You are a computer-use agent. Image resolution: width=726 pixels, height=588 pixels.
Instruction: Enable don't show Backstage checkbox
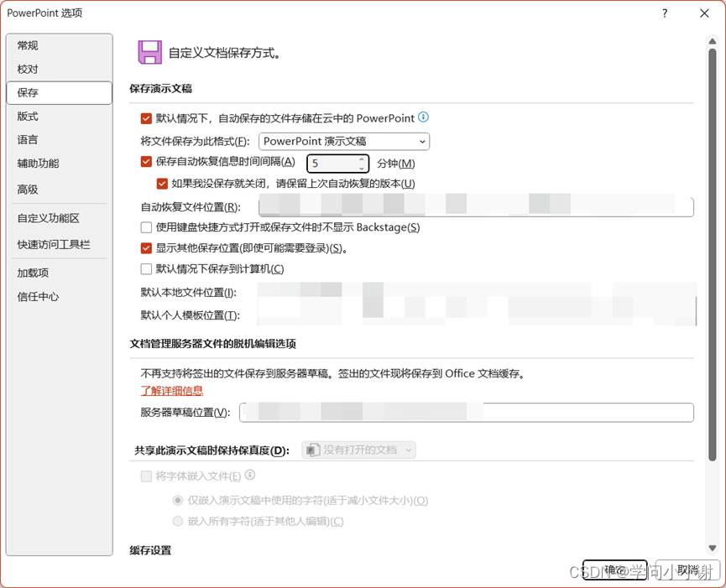pyautogui.click(x=146, y=227)
